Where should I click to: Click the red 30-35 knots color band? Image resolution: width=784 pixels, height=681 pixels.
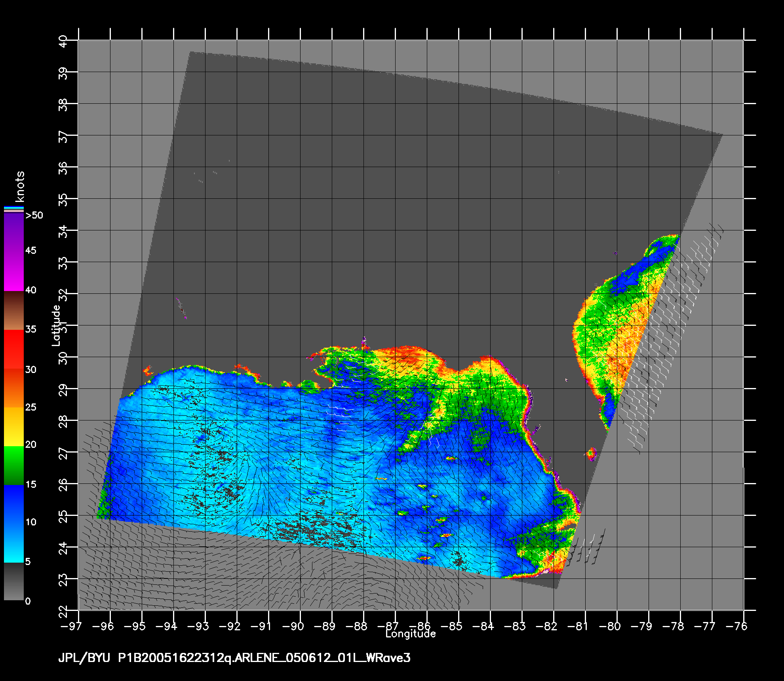[x=14, y=350]
